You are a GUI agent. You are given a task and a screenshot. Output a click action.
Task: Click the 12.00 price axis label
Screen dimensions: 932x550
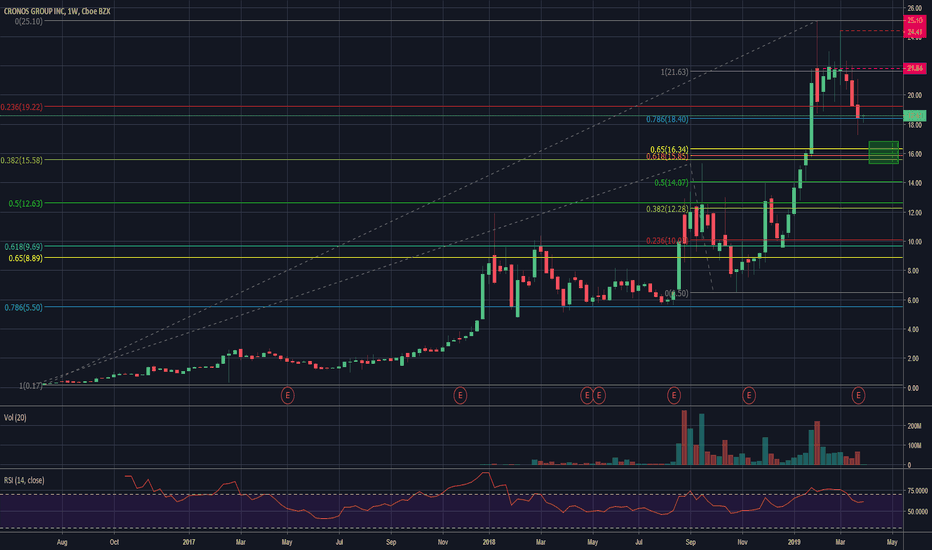coord(914,213)
